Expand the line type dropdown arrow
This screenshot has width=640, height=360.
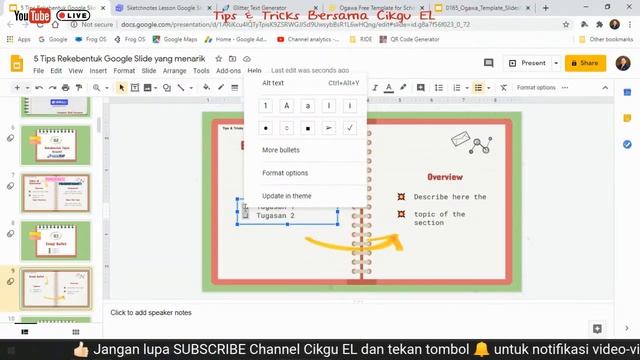pyautogui.click(x=191, y=88)
